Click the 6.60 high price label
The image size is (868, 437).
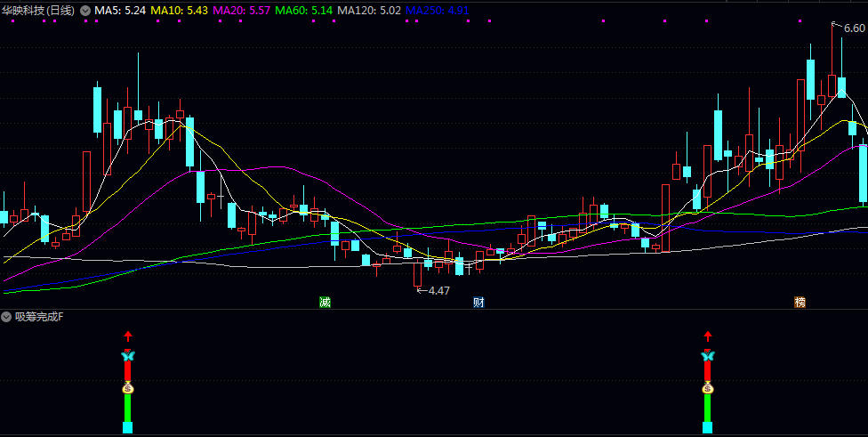854,28
